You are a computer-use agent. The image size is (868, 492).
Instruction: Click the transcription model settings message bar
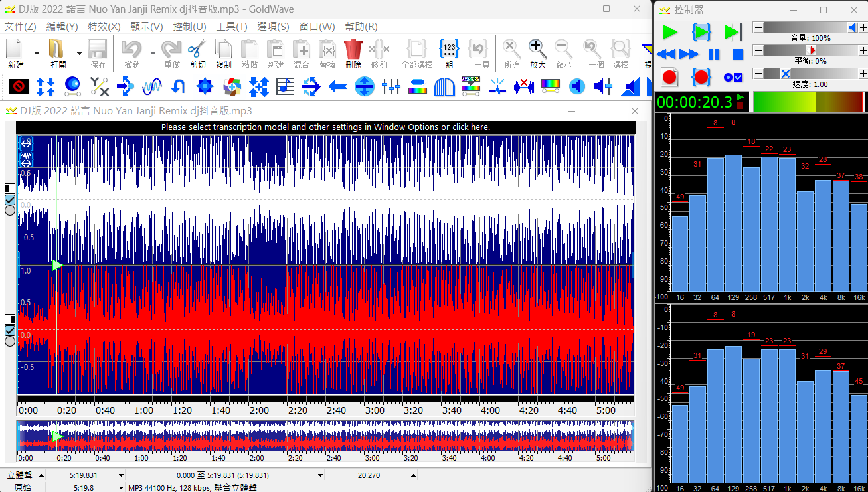coord(325,127)
